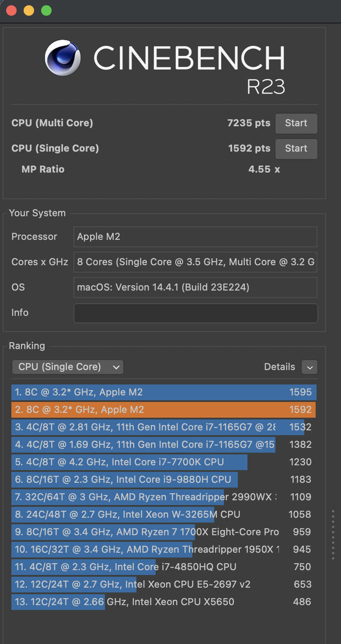Select highlighted ranking row 2 Apple M2 1592
The image size is (341, 644).
[x=164, y=410]
